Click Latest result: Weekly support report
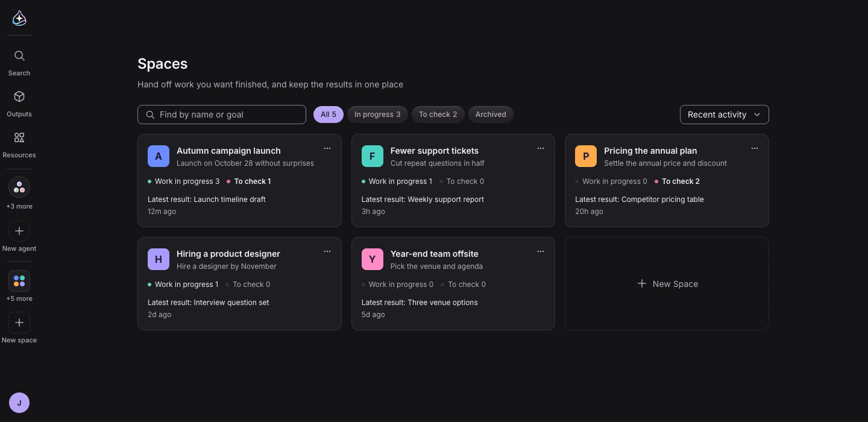Image resolution: width=868 pixels, height=422 pixels. [x=423, y=200]
